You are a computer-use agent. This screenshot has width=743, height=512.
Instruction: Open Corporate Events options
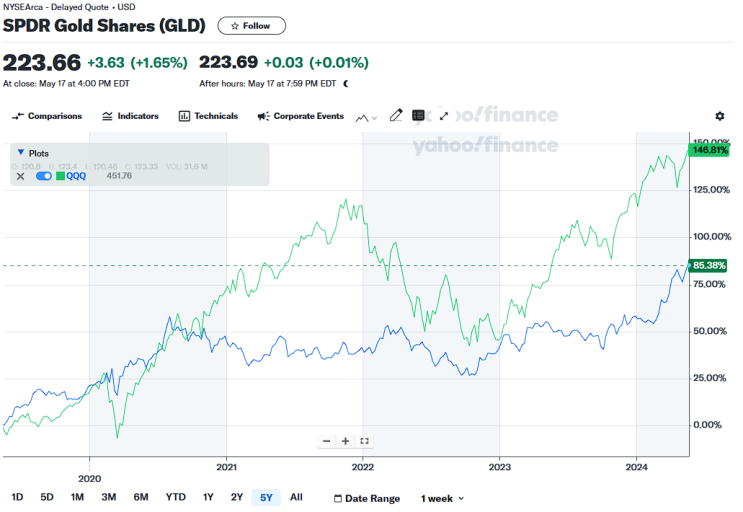pyautogui.click(x=300, y=116)
